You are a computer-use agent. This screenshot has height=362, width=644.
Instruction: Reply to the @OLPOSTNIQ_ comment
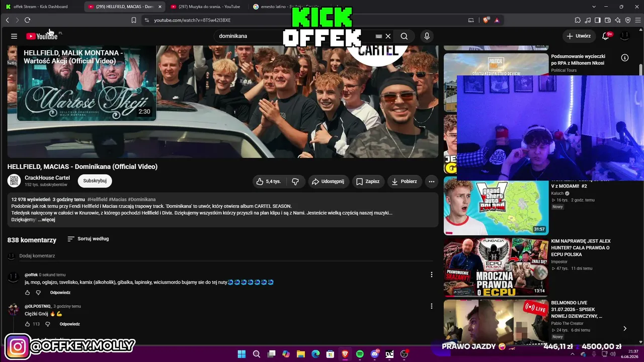70,324
